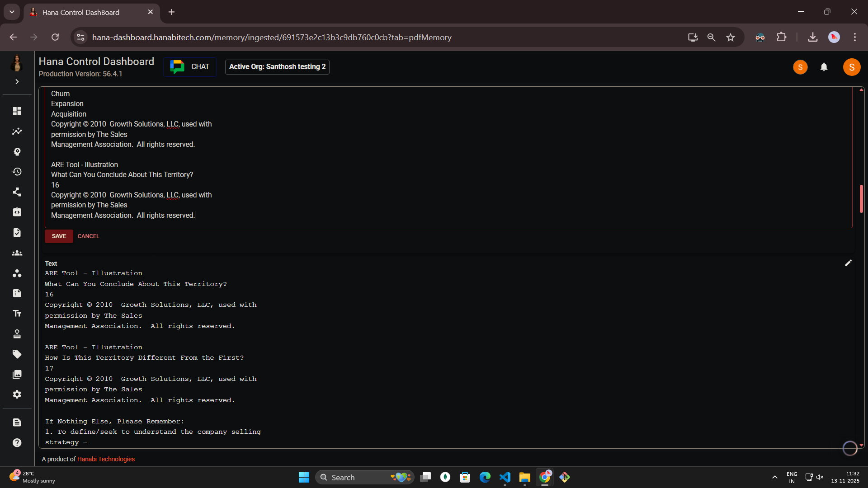Screen dimensions: 868x488
Task: Open the Share graph icon in sidebar
Action: click(17, 192)
